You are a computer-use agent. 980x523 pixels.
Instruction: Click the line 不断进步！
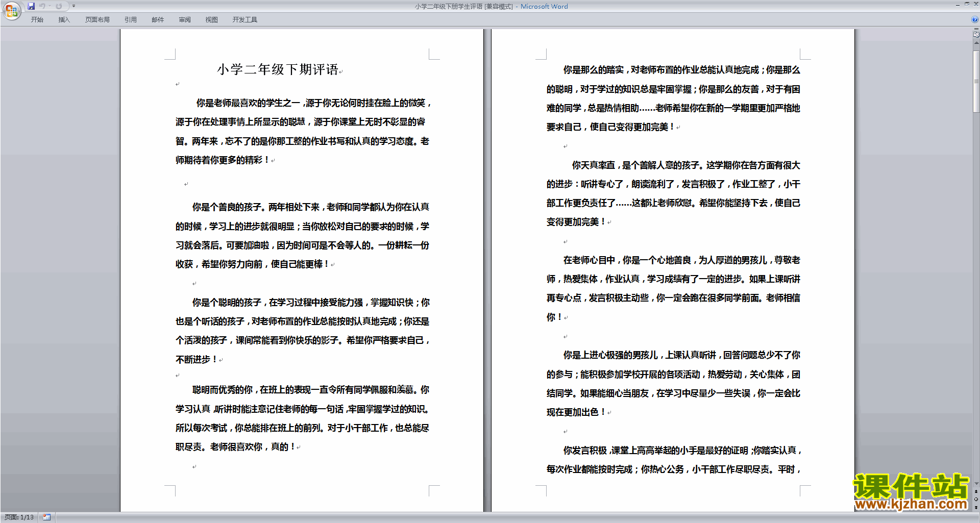[197, 360]
